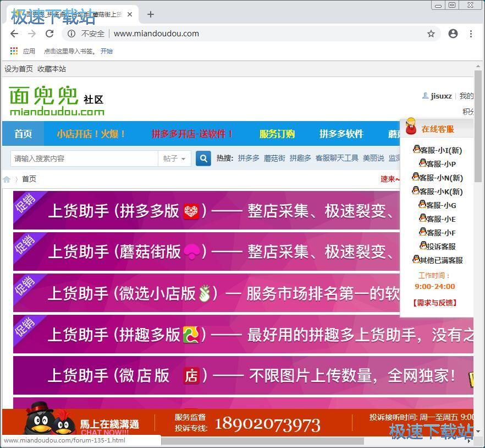Open site info icon beside 不安全
485x448 pixels.
[71, 34]
